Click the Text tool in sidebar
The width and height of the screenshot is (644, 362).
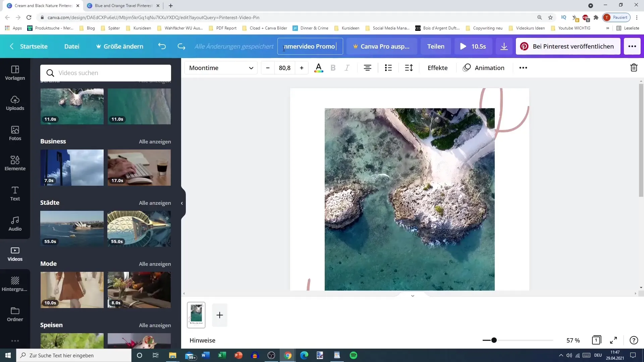click(x=15, y=193)
